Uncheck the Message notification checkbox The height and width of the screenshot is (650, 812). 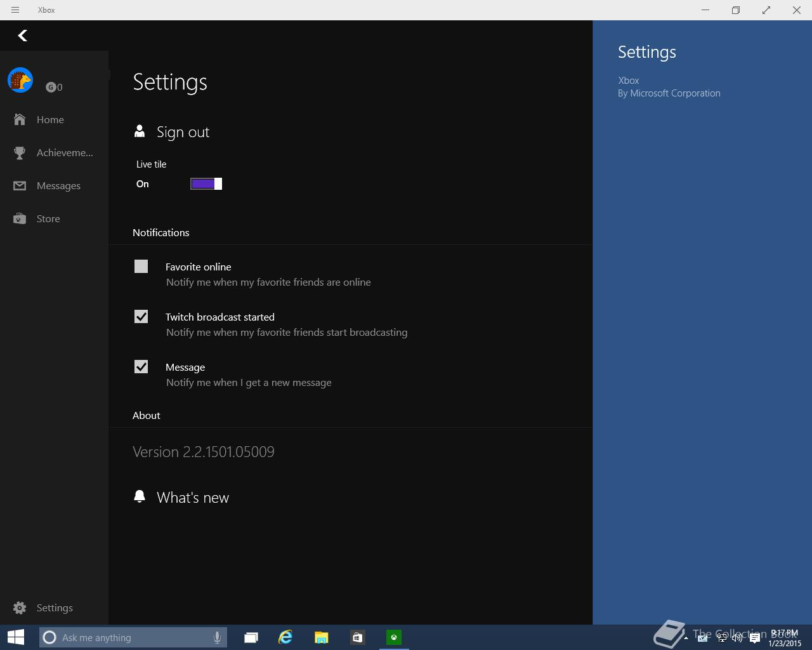click(x=141, y=367)
